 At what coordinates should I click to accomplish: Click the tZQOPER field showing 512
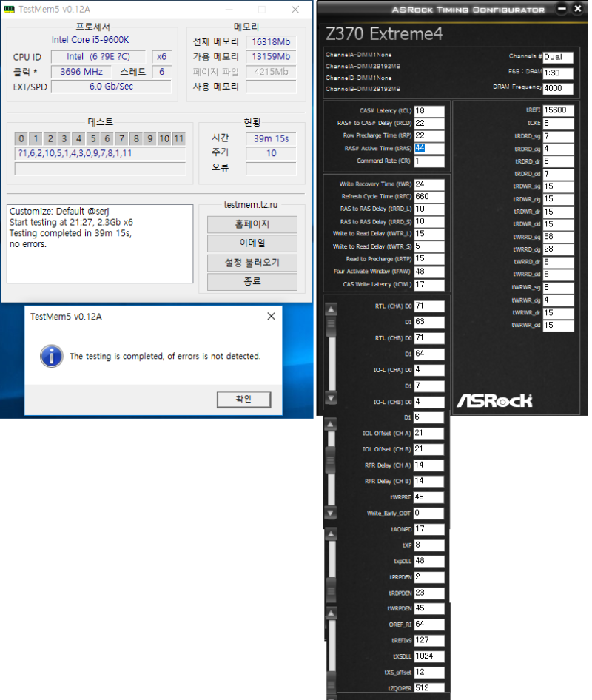[429, 688]
